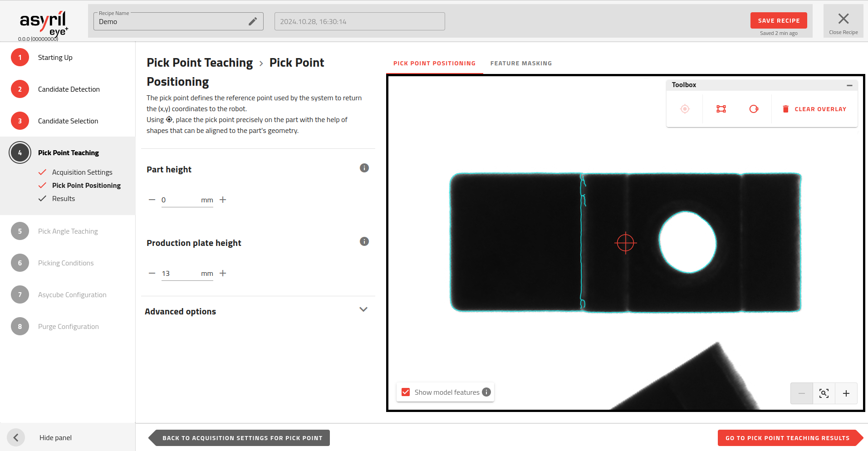Click the pencil icon to edit recipe name
868x451 pixels.
coord(253,21)
